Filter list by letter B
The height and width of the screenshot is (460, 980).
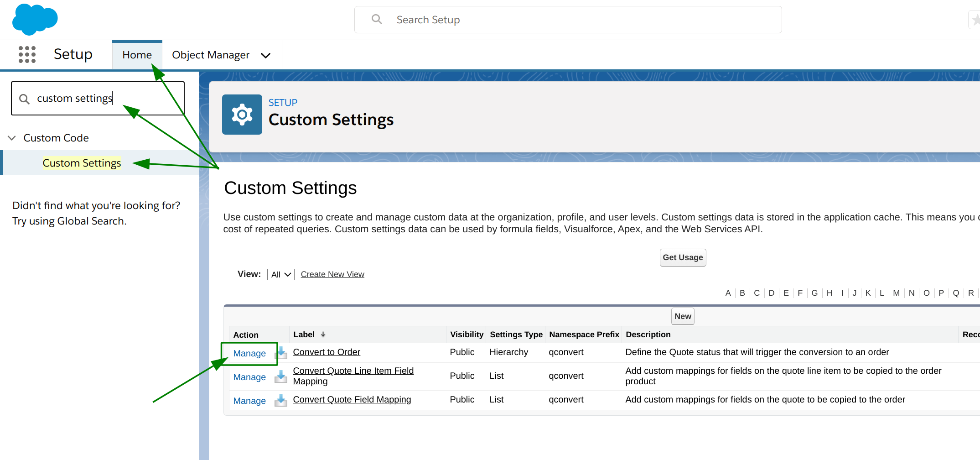(x=742, y=293)
